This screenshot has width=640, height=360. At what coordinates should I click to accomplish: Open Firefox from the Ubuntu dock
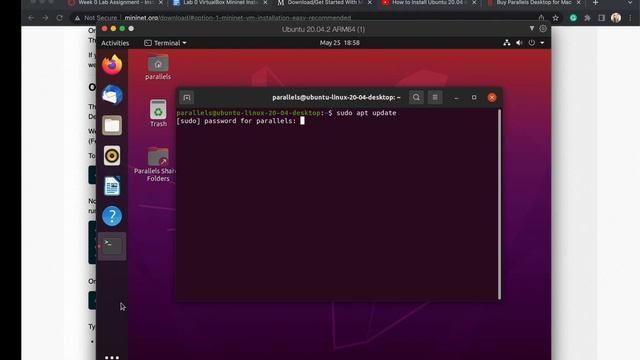tap(112, 65)
